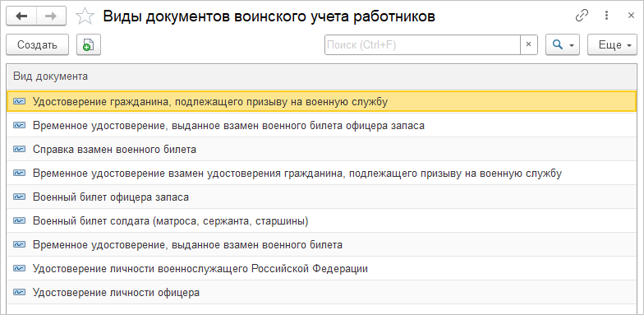Add page to favorites with star icon

(85, 16)
